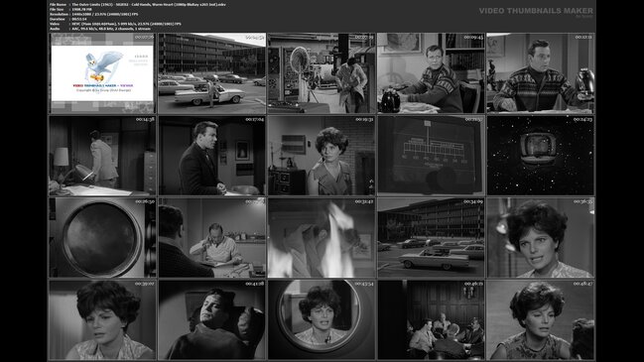Click the 00:34:09 building exterior thumbnail
Viewport: 644px width, 362px height.
431,238
